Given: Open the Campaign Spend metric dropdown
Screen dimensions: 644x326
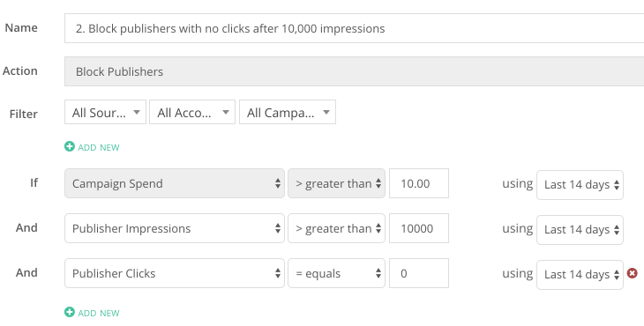Looking at the screenshot, I should 175,183.
